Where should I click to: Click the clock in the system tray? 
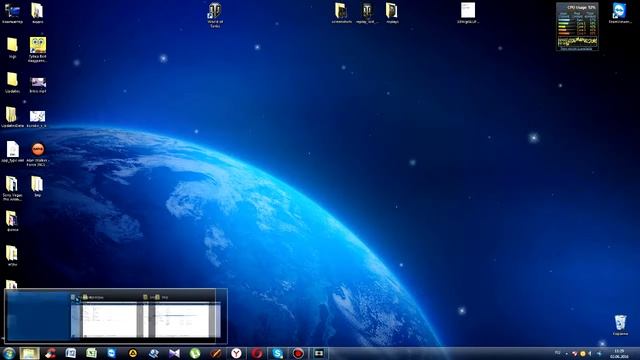click(x=619, y=353)
